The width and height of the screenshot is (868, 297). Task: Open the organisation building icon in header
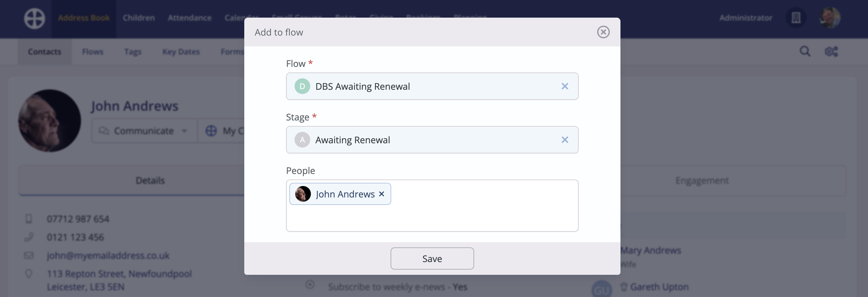(795, 18)
